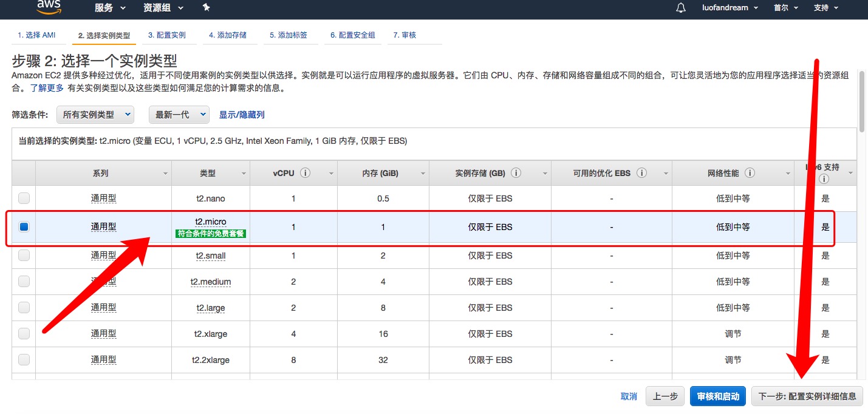Click 仅限于 EBS in the t2.medium row
Screen dimensions: 868x414
tap(490, 282)
